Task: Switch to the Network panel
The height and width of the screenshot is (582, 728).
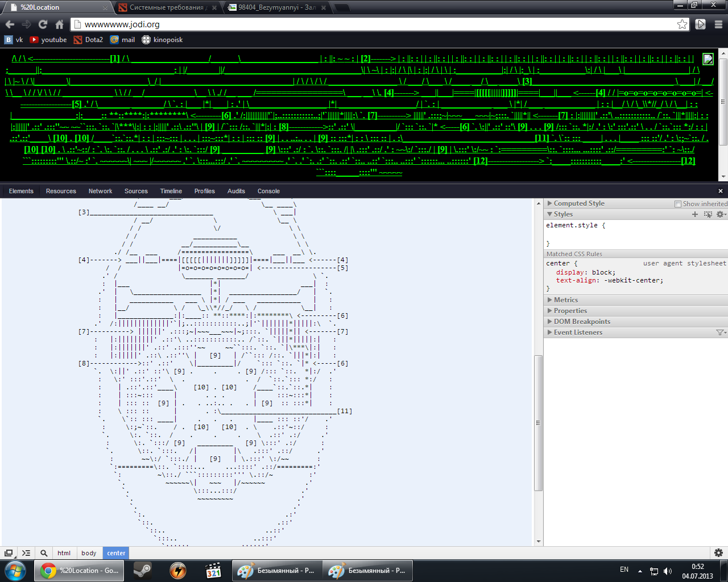Action: (x=100, y=191)
